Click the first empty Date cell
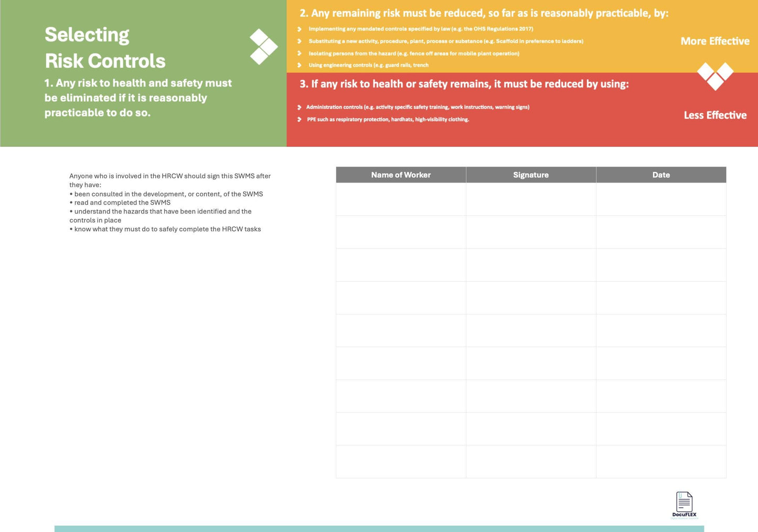 point(661,199)
